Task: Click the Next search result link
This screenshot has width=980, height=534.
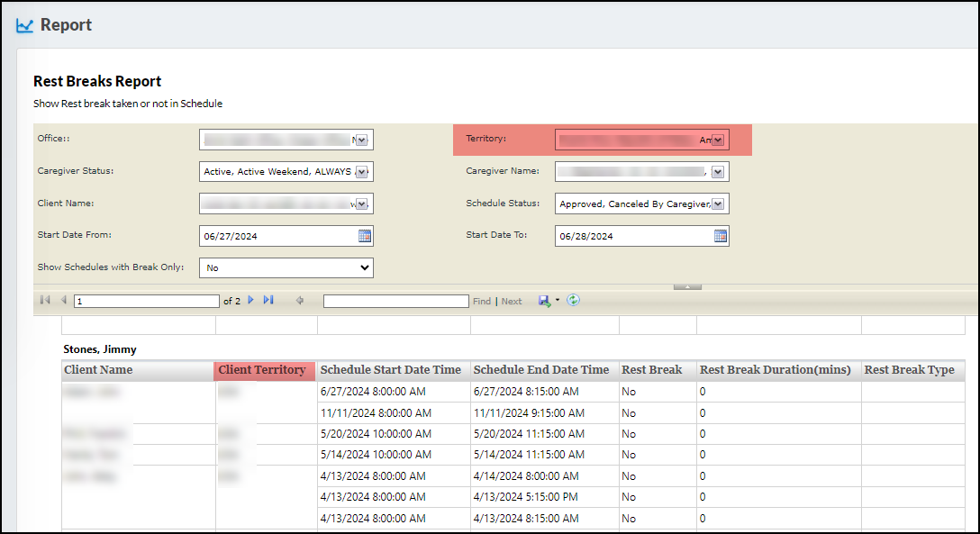Action: (x=512, y=302)
